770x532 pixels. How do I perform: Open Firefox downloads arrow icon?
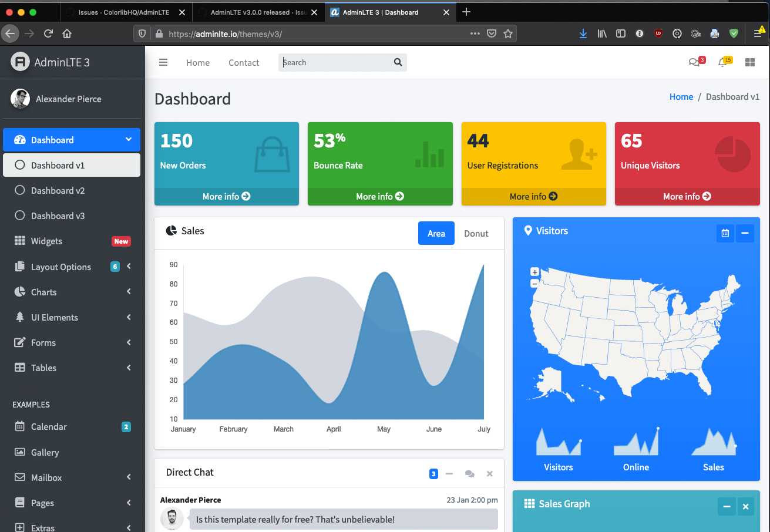[x=583, y=34]
